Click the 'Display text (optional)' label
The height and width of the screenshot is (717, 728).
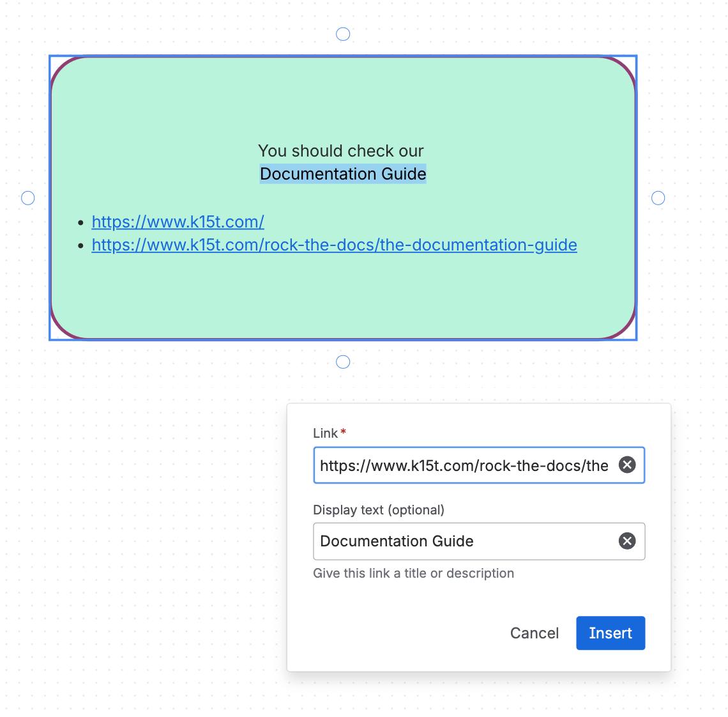378,510
